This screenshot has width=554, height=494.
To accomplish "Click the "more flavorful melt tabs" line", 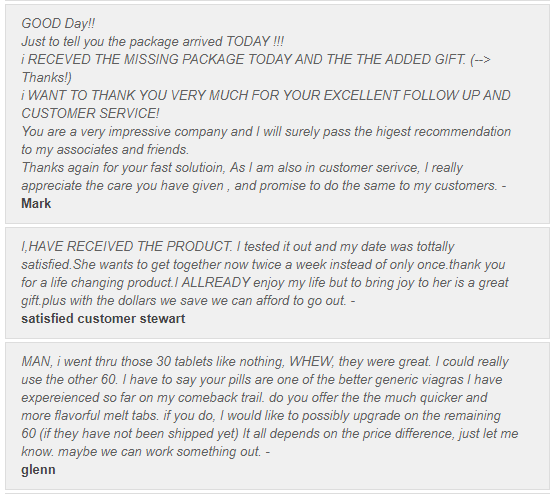I will pos(261,416).
